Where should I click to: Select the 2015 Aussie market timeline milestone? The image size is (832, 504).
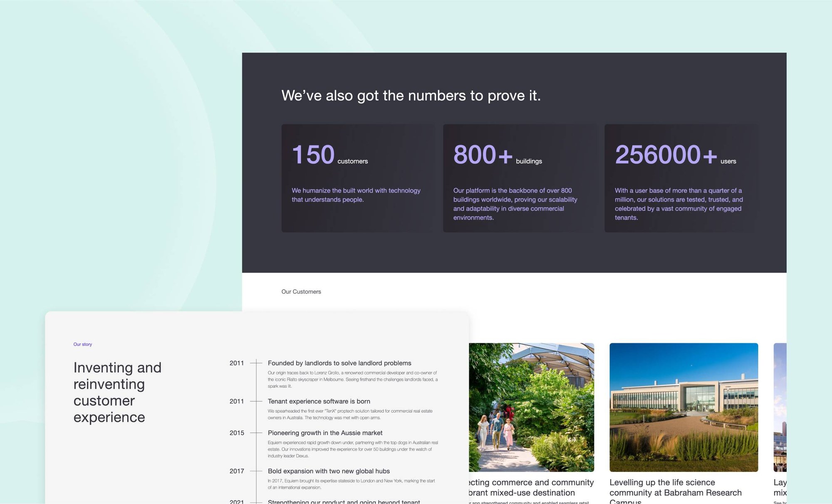325,433
